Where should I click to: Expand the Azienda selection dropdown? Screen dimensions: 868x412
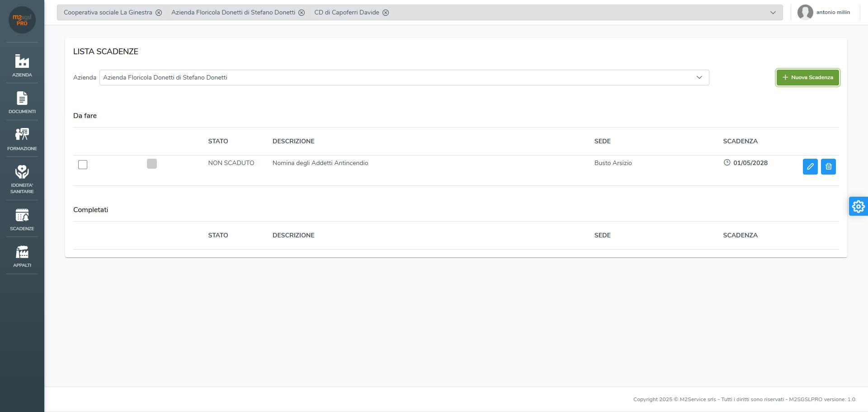pyautogui.click(x=699, y=77)
